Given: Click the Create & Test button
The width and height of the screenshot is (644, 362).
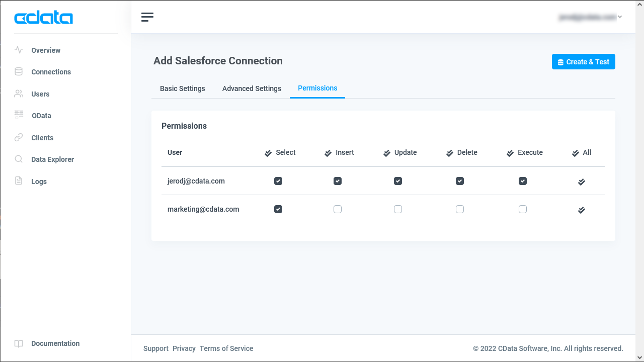Looking at the screenshot, I should coord(584,62).
